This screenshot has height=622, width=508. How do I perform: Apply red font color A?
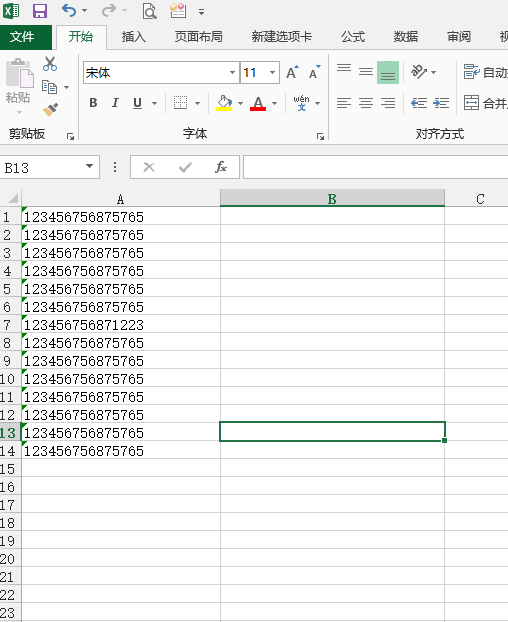[258, 103]
